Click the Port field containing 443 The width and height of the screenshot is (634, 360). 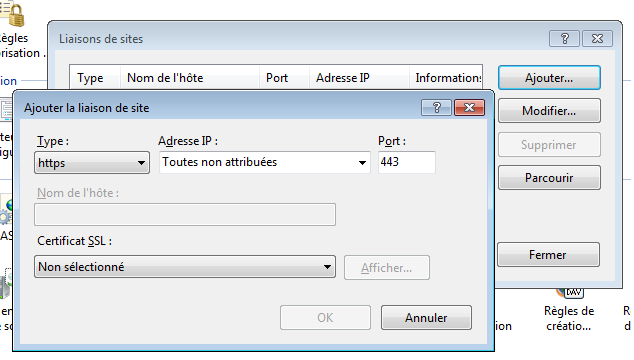click(407, 162)
